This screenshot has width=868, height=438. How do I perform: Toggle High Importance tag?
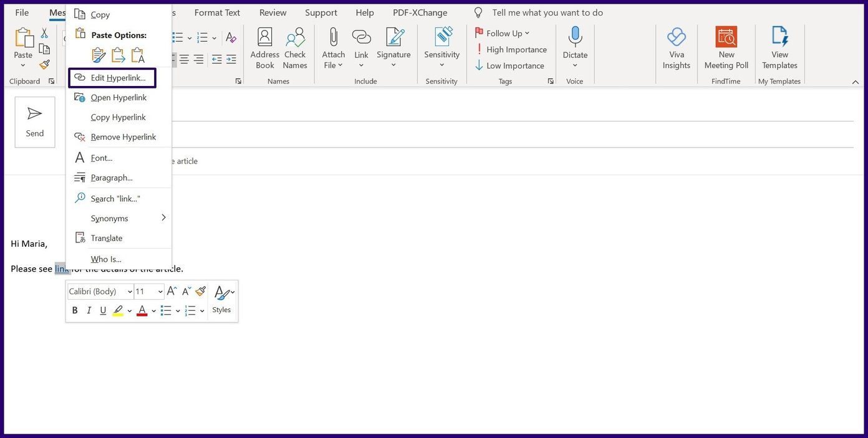511,49
